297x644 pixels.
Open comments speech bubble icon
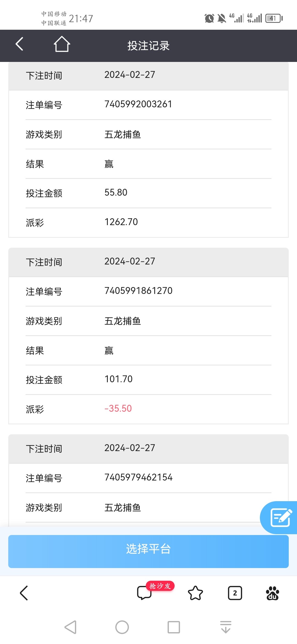pos(144,593)
